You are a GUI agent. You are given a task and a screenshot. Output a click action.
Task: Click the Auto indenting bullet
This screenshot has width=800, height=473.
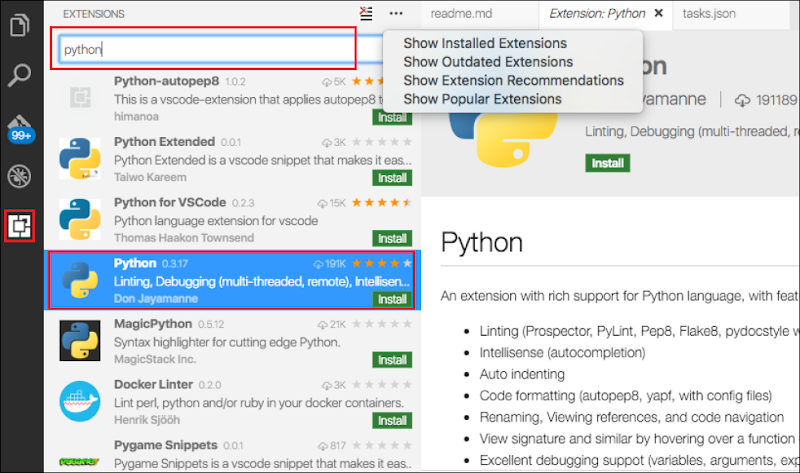click(x=522, y=374)
